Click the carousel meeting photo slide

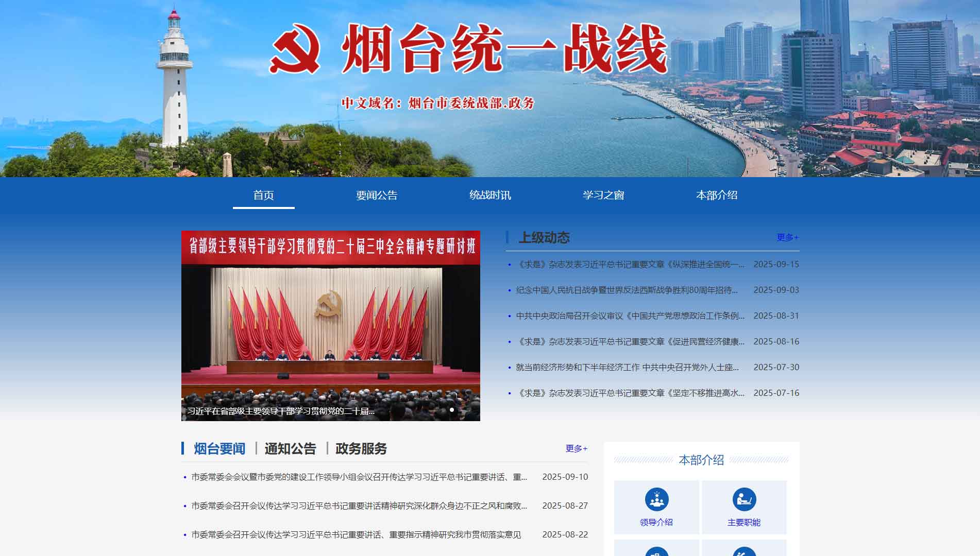331,326
